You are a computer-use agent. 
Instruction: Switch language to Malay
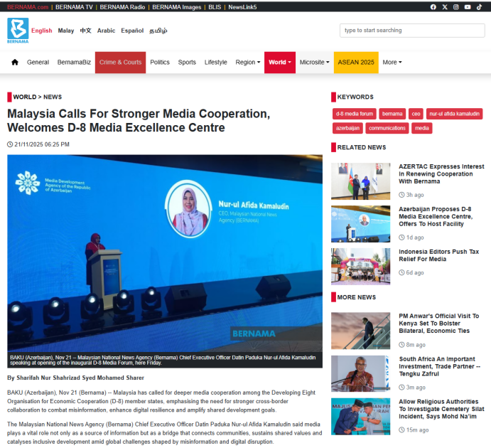[66, 31]
